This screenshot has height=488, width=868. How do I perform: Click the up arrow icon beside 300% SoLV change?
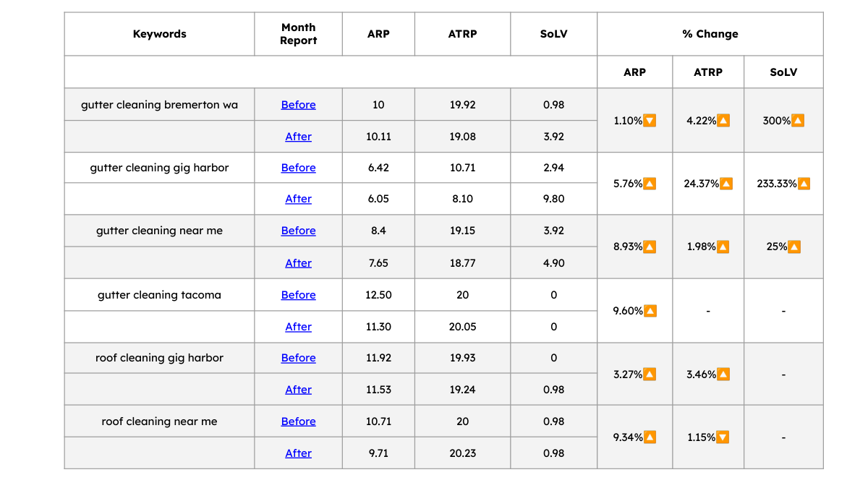pyautogui.click(x=798, y=121)
